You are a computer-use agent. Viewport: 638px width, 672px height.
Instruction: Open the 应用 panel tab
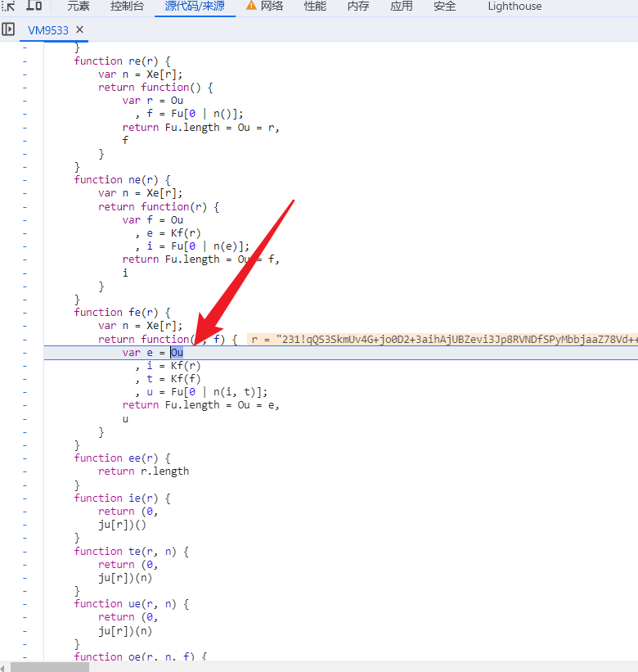pos(402,6)
